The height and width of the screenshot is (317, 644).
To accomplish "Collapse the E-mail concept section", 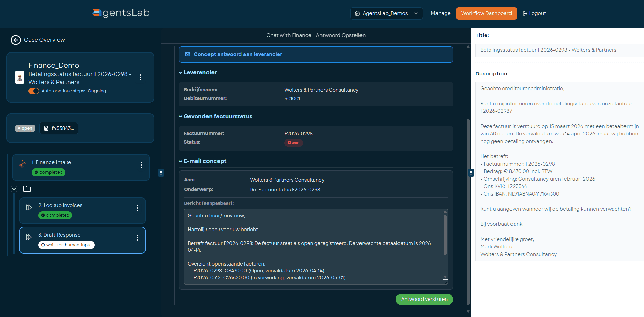I will coord(180,161).
